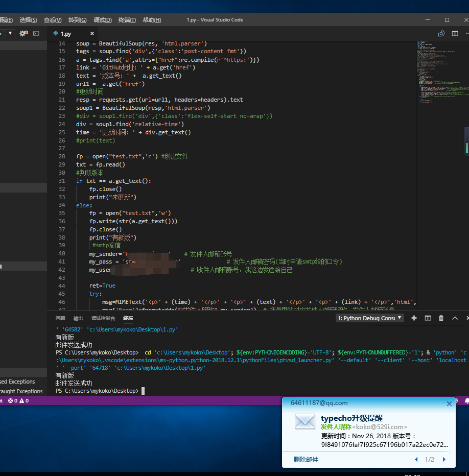This screenshot has width=469, height=476.
Task: Maximize terminal panel with up chevron
Action: (455, 318)
